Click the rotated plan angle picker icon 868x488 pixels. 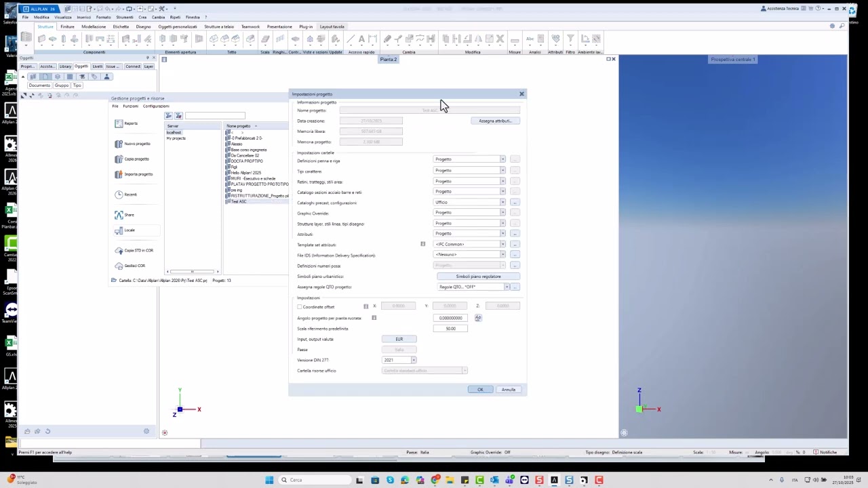(x=478, y=318)
